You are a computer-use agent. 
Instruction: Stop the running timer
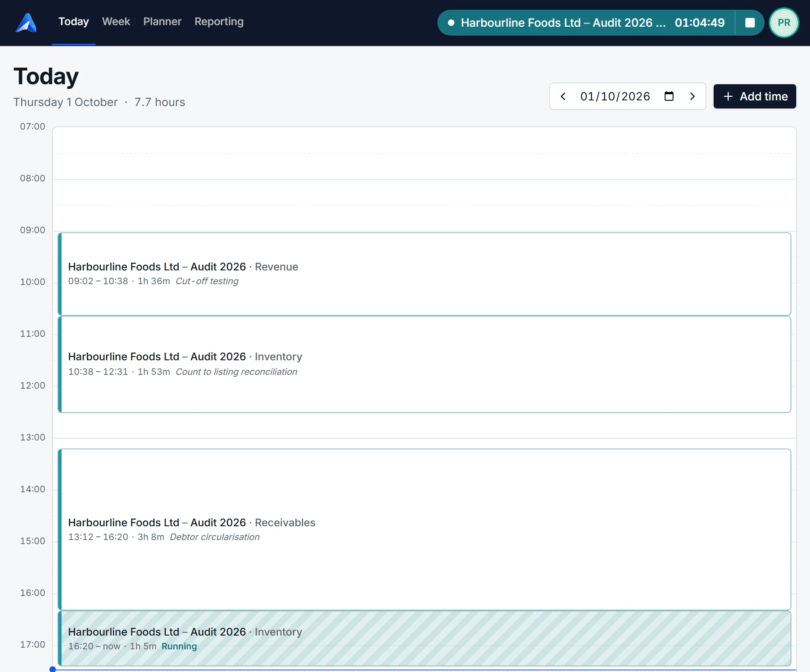coord(750,23)
